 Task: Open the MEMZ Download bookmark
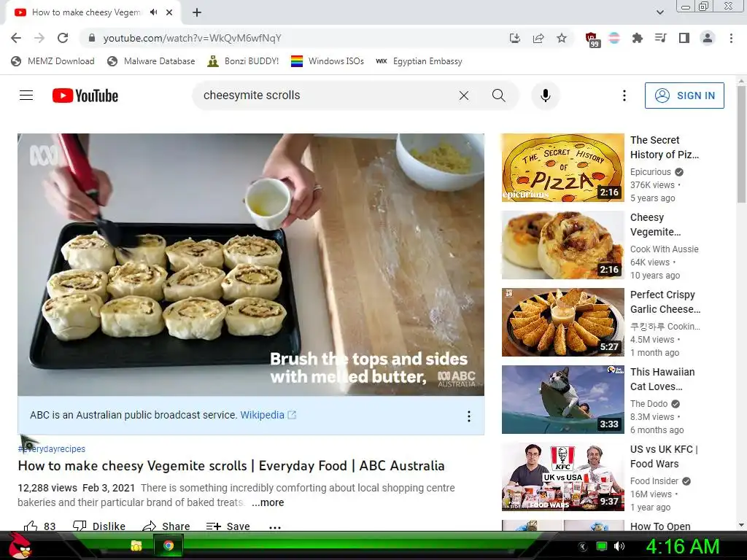[x=53, y=61]
